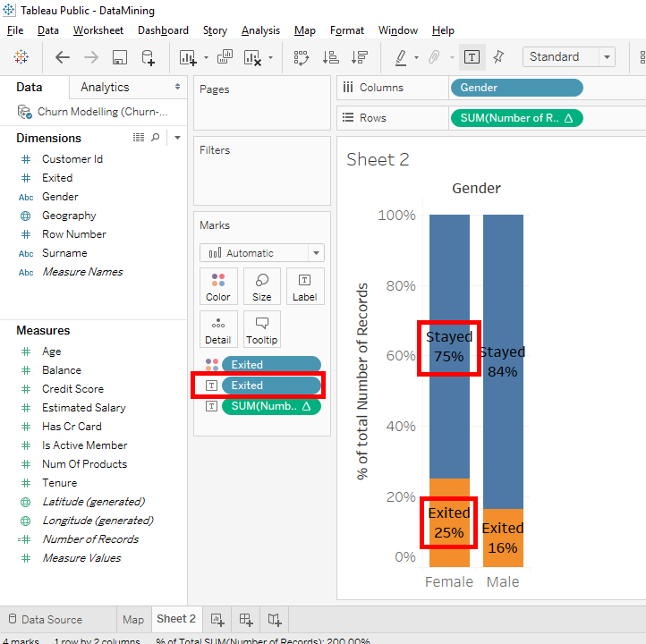
Task: Click the Undo back arrow
Action: [63, 57]
